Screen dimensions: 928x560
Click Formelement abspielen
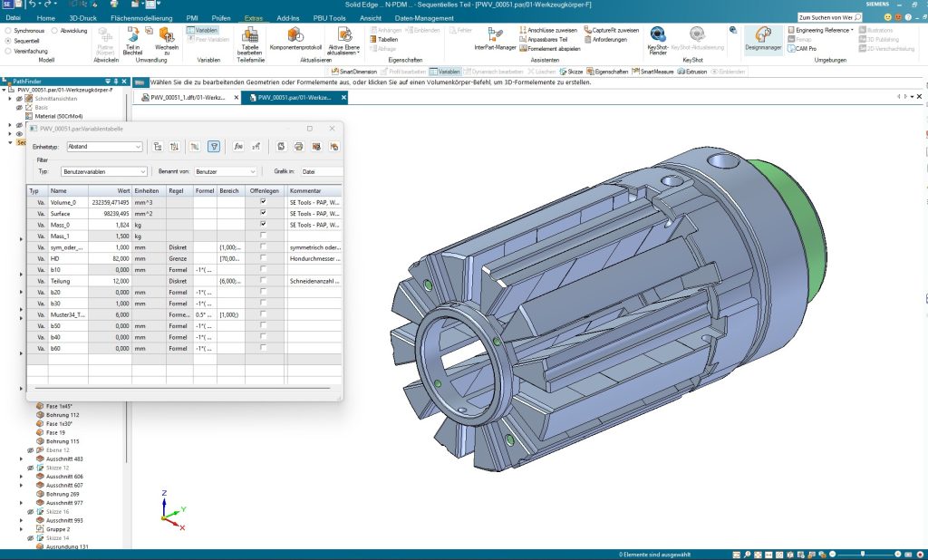[549, 49]
